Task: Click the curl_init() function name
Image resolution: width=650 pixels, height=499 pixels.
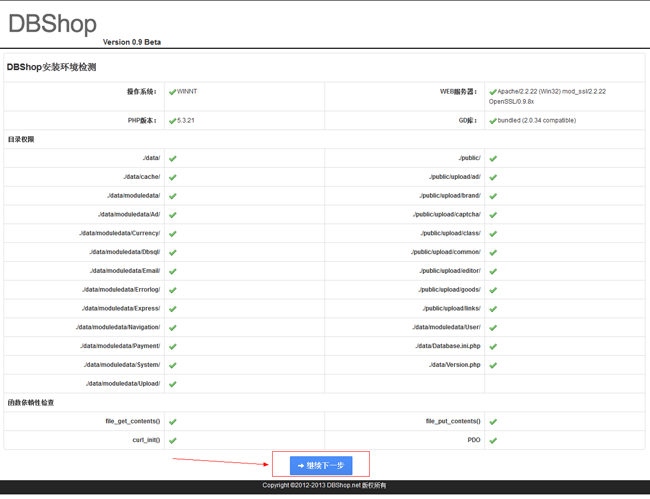Action: (x=146, y=440)
